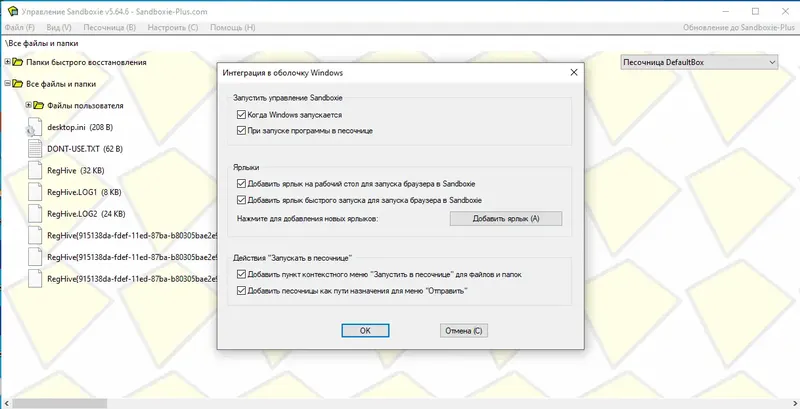Open the Вид (V) menu
This screenshot has width=800, height=409.
(59, 28)
